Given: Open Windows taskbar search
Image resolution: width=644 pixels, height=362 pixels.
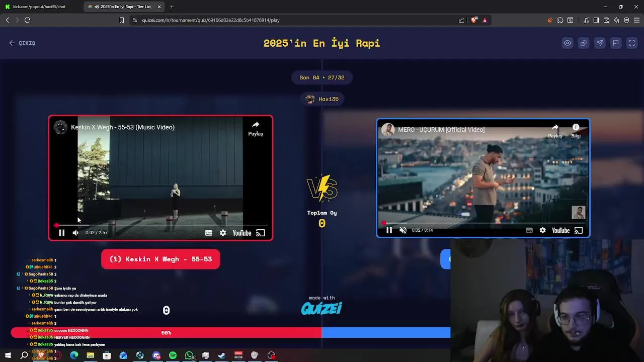Looking at the screenshot, I should [x=24, y=355].
